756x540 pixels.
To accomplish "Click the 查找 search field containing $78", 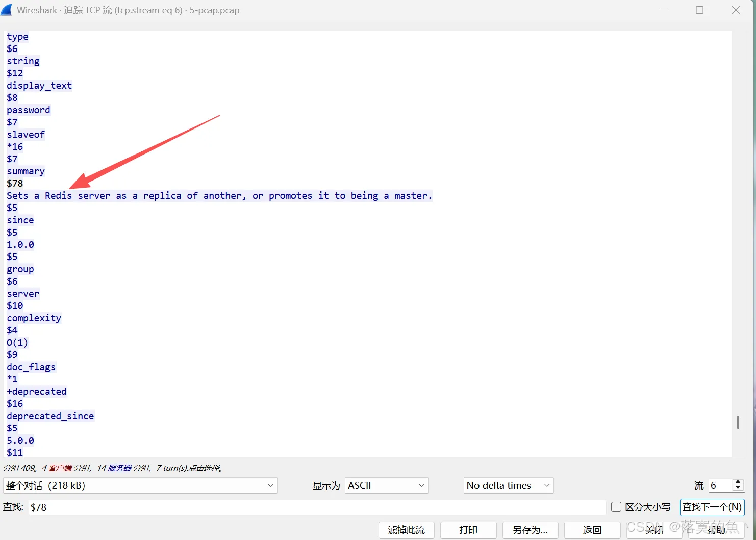I will 317,507.
